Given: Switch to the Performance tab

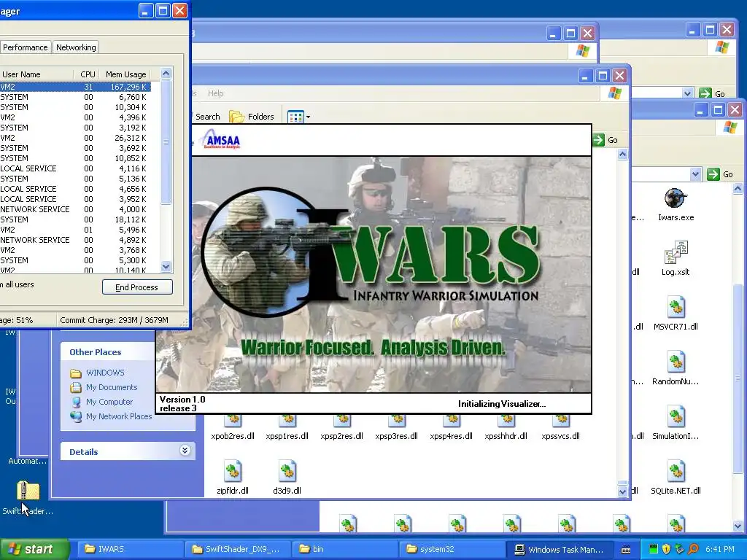Looking at the screenshot, I should coord(26,47).
